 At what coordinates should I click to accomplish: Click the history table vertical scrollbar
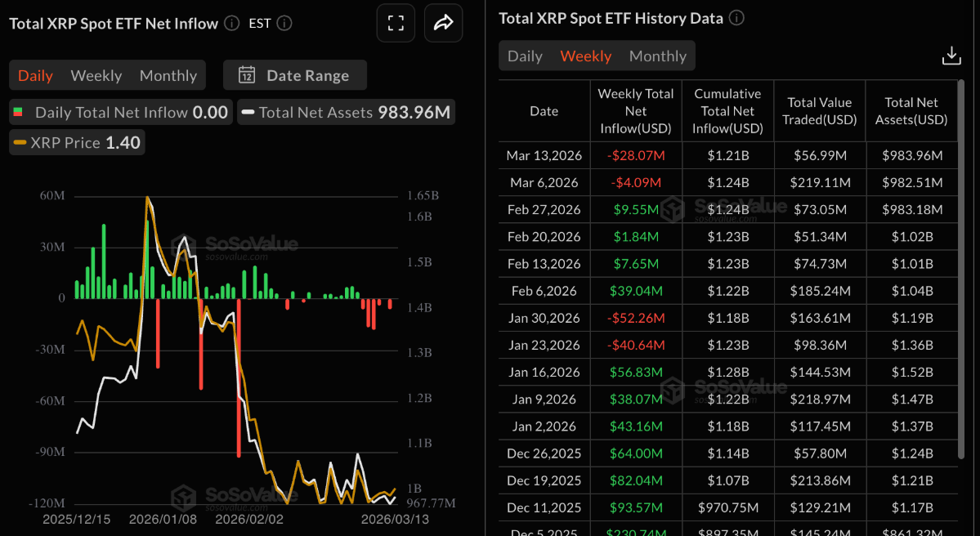[x=960, y=270]
